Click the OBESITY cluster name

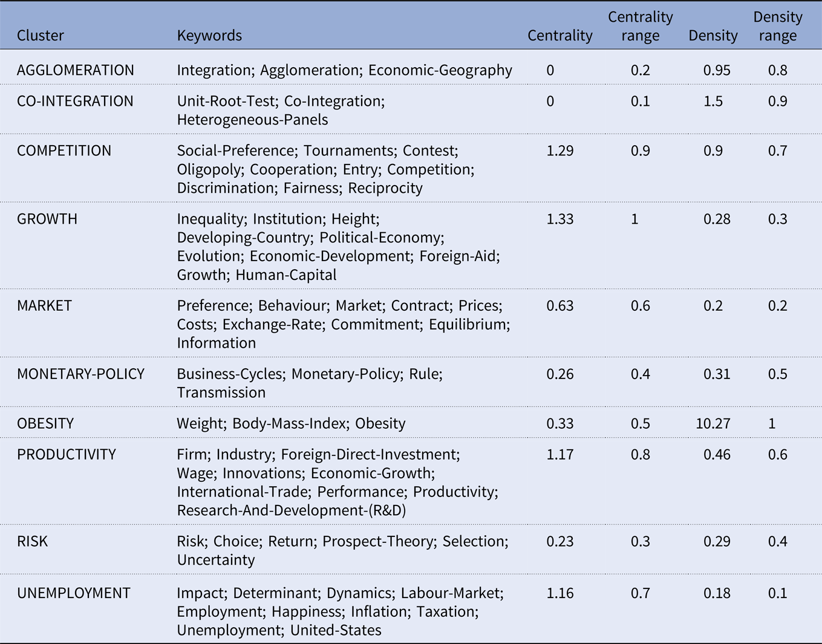(x=45, y=423)
